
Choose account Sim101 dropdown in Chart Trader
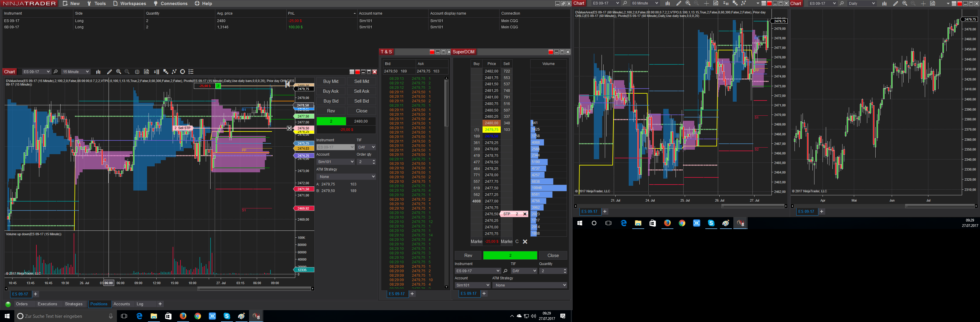pos(336,162)
